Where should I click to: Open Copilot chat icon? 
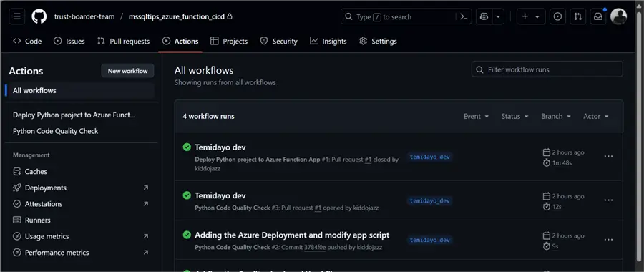pos(484,17)
